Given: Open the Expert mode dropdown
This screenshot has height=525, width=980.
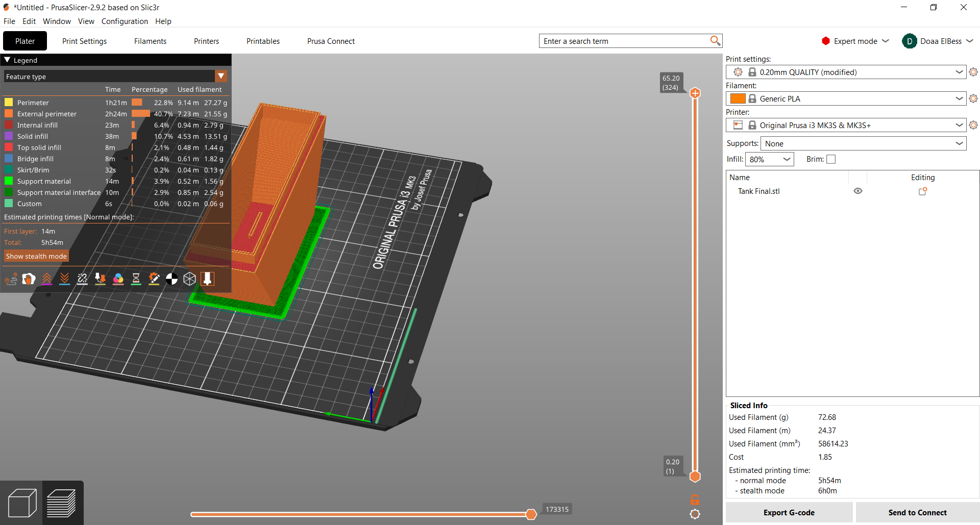Looking at the screenshot, I should pos(886,41).
